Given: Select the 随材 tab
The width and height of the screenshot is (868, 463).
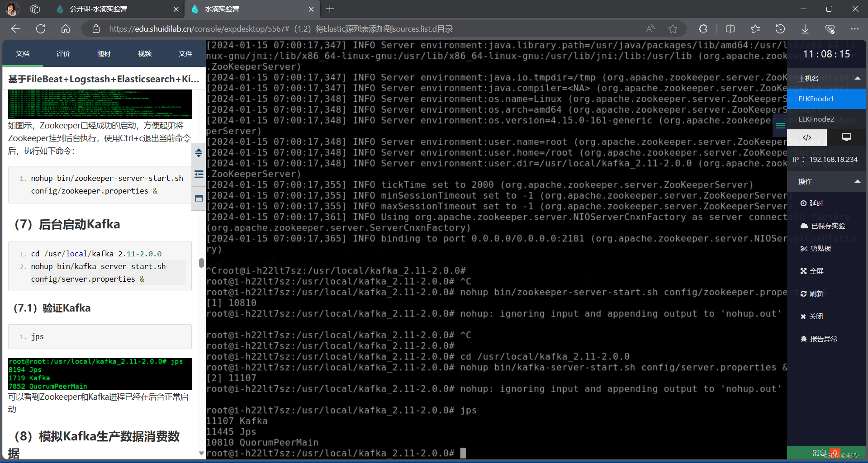Looking at the screenshot, I should coord(104,54).
